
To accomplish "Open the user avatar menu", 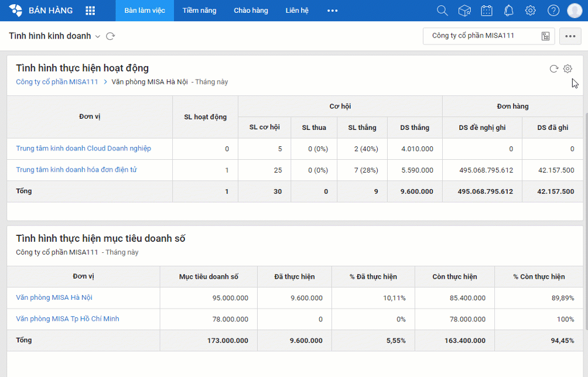I will [x=575, y=11].
